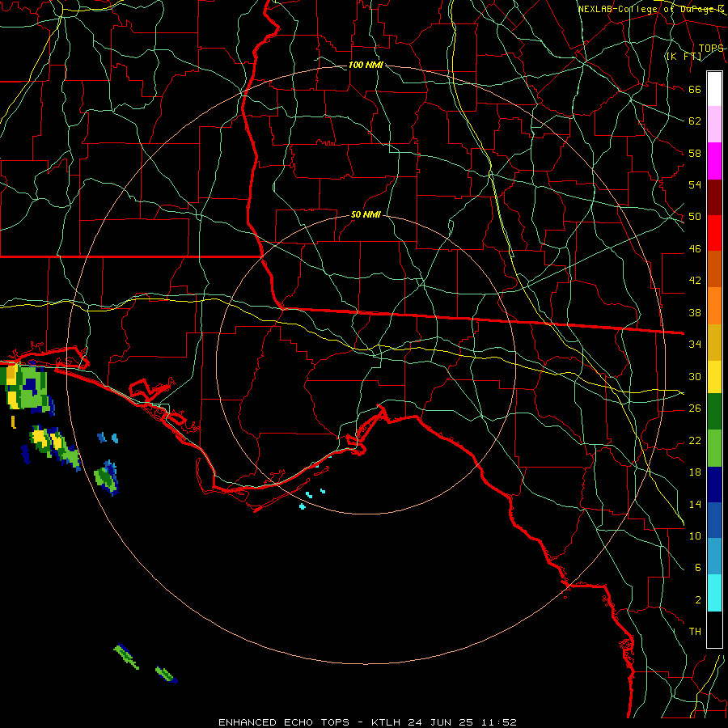Click the 14 legend scale value
Screen dimensions: 728x728
695,504
